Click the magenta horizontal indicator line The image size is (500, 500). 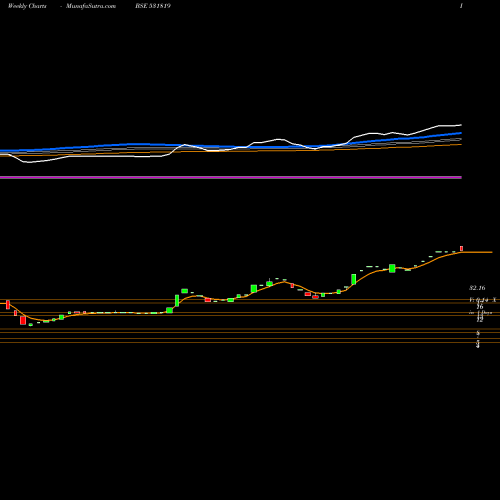(x=231, y=177)
